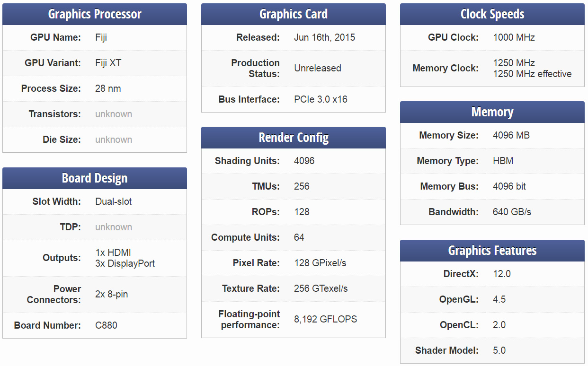
Task: Click the 1000 MHz GPU clock value
Action: pos(514,37)
